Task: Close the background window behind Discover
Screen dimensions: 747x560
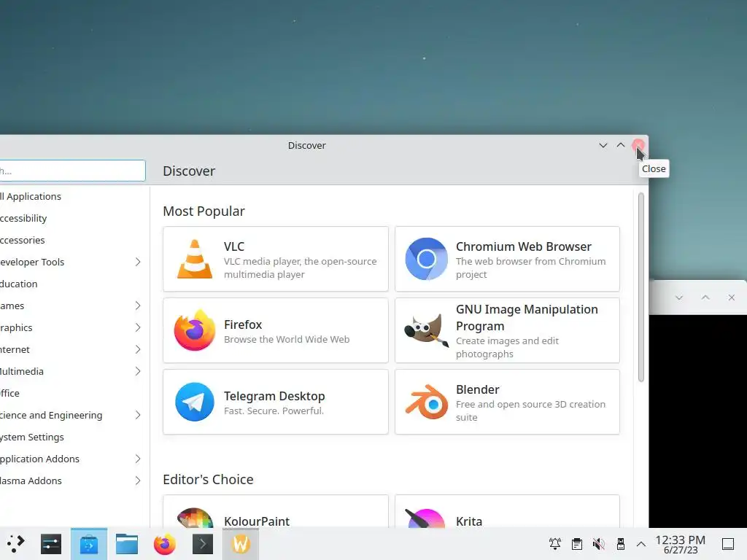Action: pyautogui.click(x=732, y=297)
